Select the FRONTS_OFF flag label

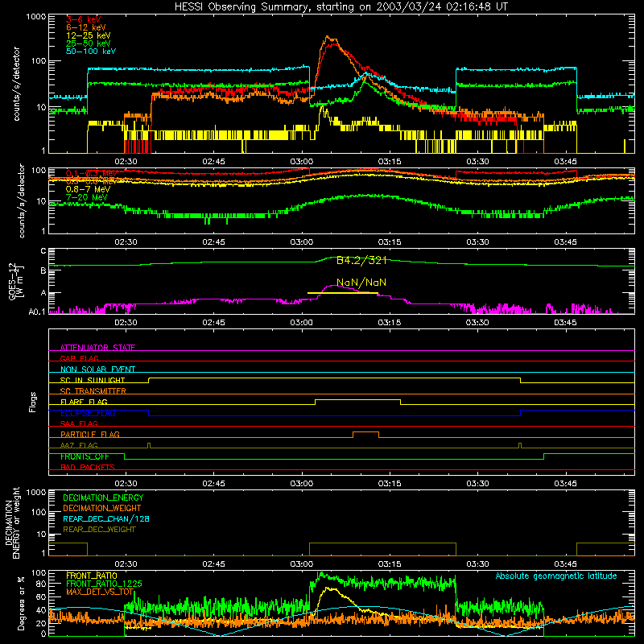(85, 456)
